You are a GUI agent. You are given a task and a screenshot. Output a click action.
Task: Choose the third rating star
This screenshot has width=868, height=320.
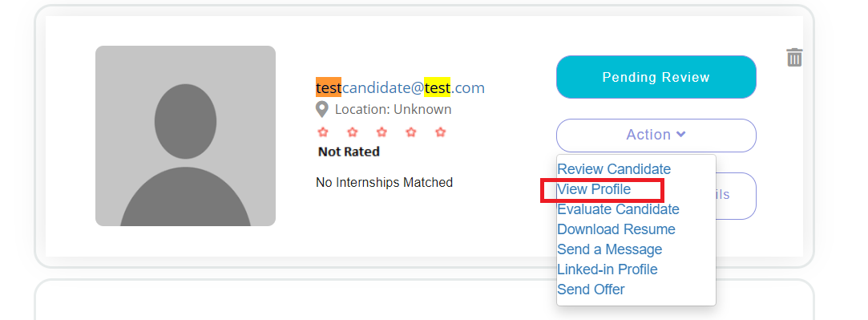[382, 132]
